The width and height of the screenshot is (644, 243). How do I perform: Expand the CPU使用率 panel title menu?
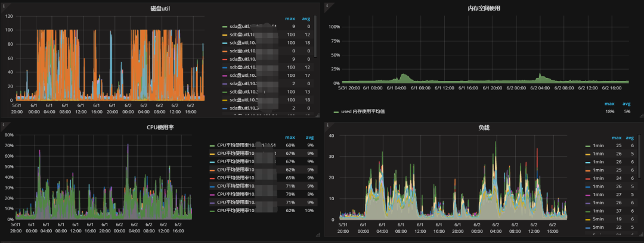click(160, 127)
